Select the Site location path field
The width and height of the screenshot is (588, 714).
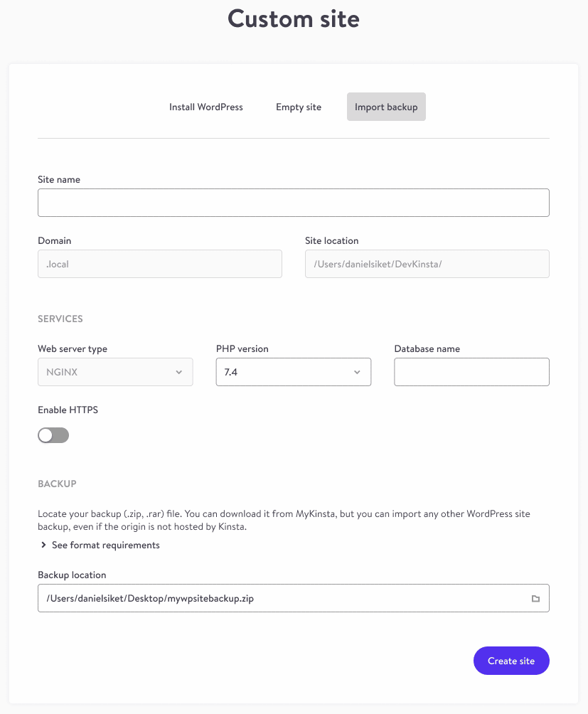point(427,263)
